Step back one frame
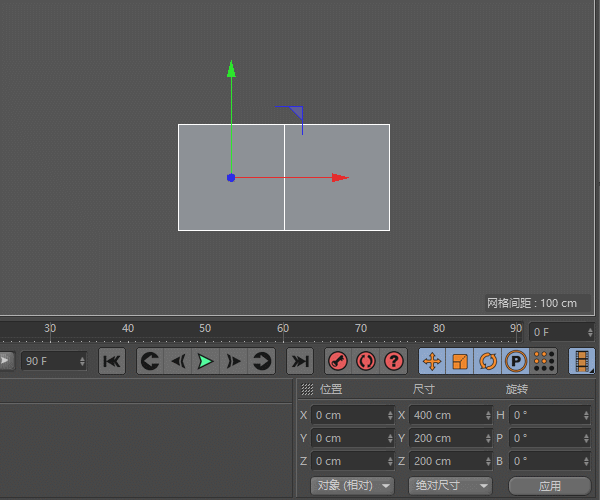 178,361
